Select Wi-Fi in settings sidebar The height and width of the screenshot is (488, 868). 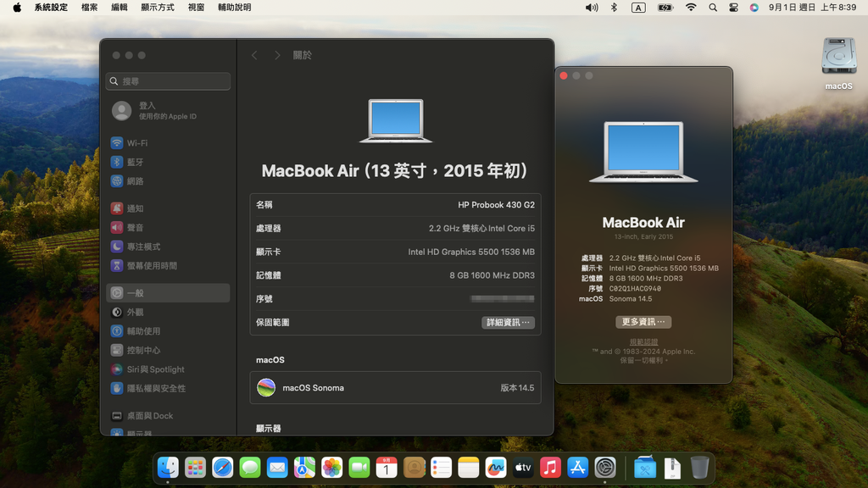tap(169, 142)
